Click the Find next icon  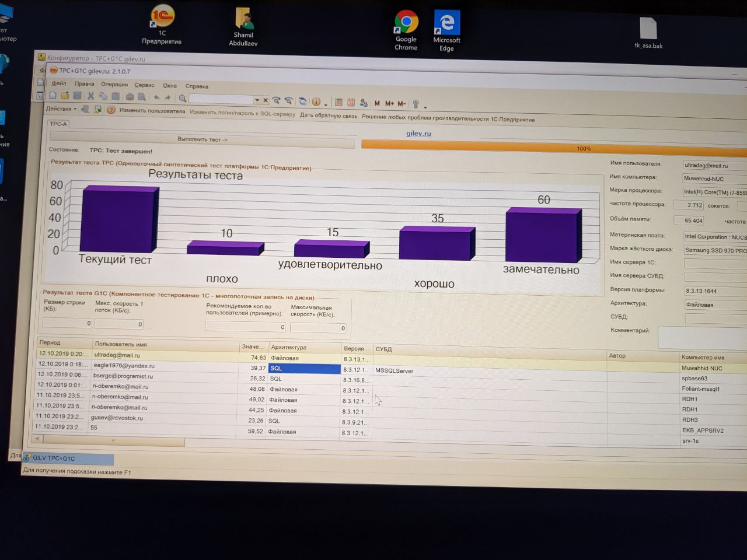click(x=277, y=100)
